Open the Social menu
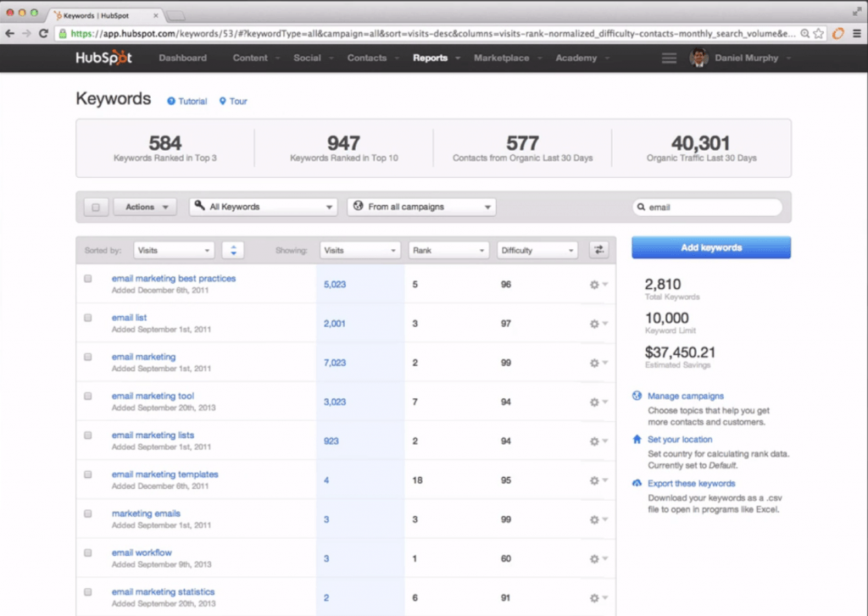The image size is (868, 616). coord(314,58)
